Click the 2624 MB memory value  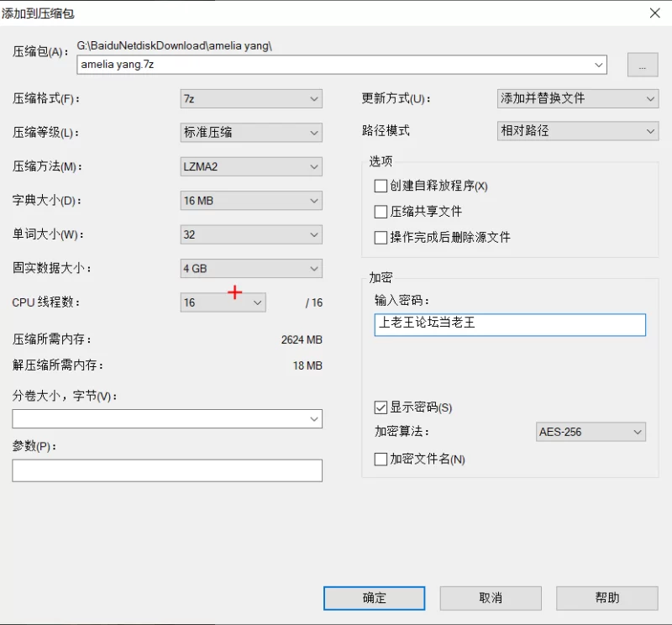(x=302, y=340)
